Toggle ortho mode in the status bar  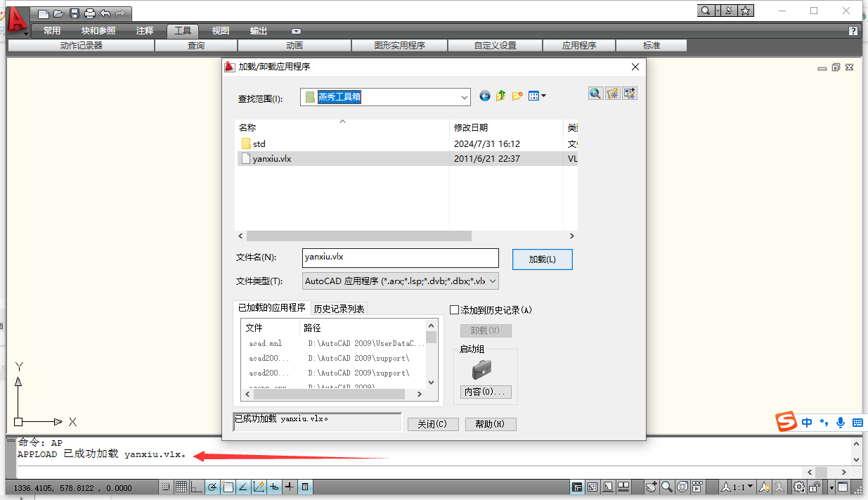[195, 487]
